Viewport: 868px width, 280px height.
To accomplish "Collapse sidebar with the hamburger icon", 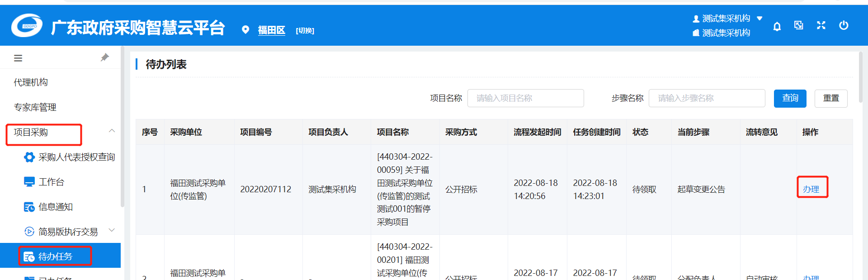I will pos(18,58).
